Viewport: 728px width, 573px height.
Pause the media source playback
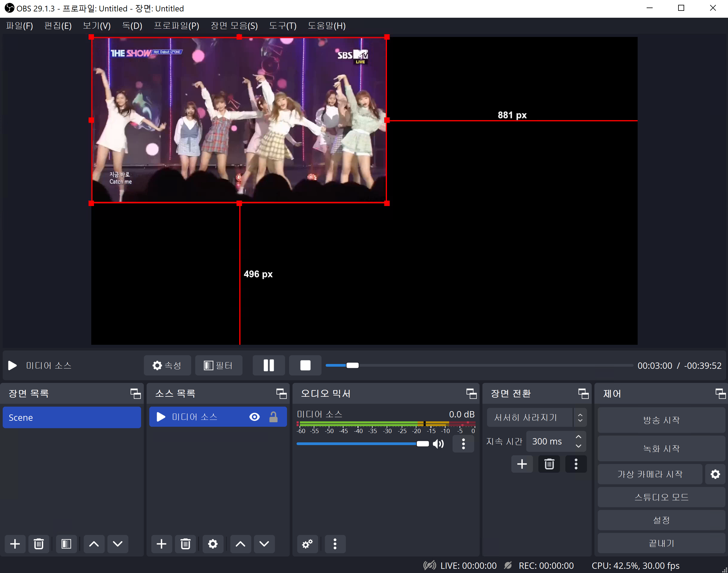pyautogui.click(x=269, y=365)
